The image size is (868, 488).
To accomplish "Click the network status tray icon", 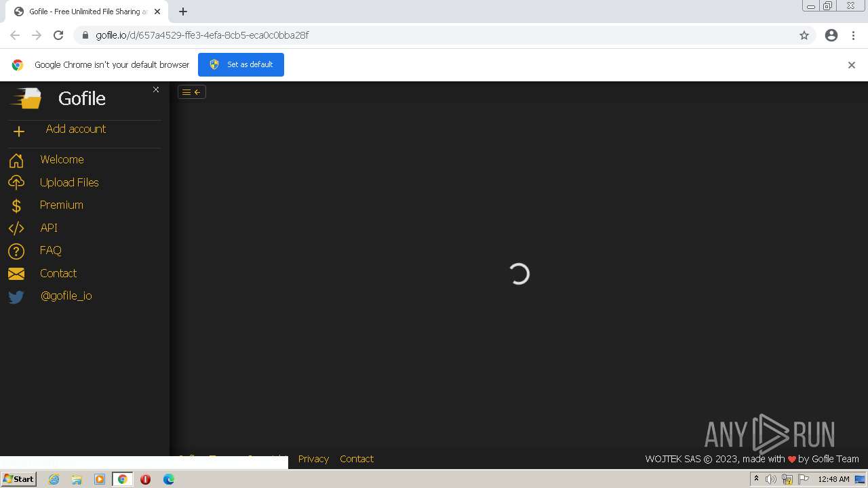I will click(787, 479).
